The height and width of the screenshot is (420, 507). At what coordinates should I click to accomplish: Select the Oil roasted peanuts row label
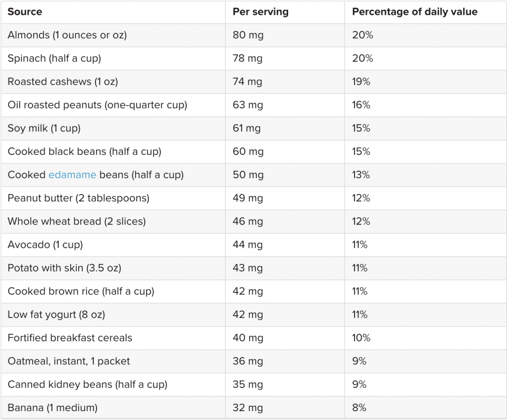point(97,105)
